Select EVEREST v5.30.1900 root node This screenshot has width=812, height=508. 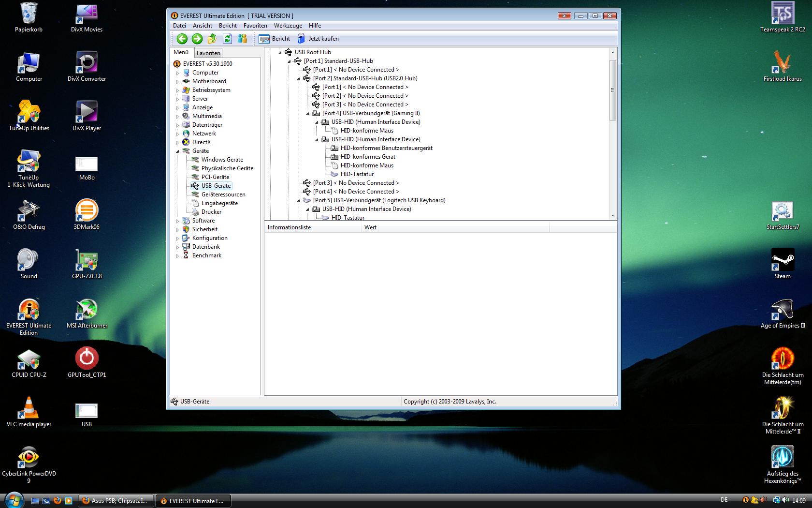click(x=207, y=64)
